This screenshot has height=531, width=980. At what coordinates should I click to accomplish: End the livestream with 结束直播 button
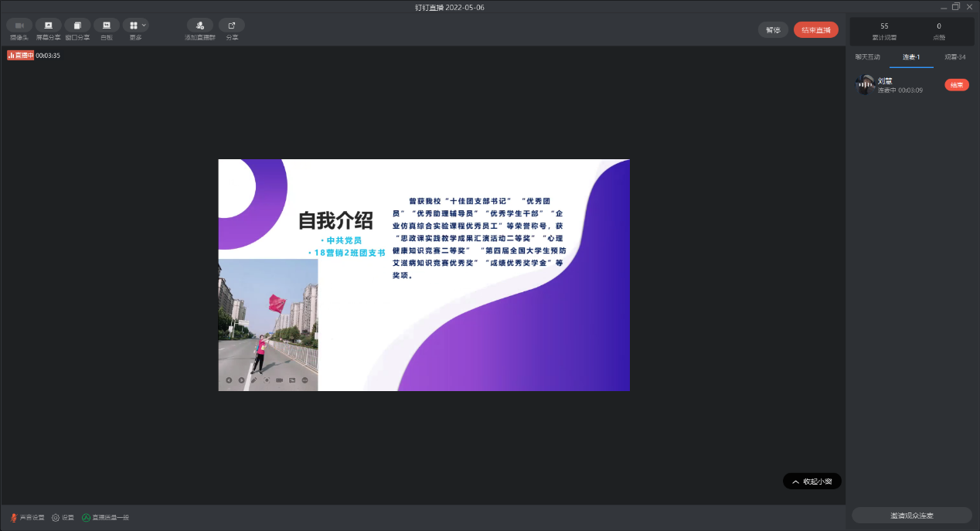point(815,30)
